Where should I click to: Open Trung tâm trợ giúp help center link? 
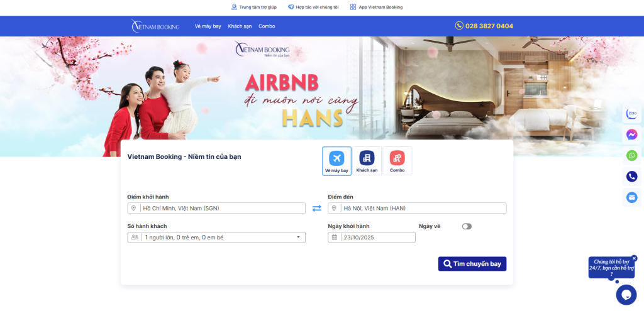254,7
